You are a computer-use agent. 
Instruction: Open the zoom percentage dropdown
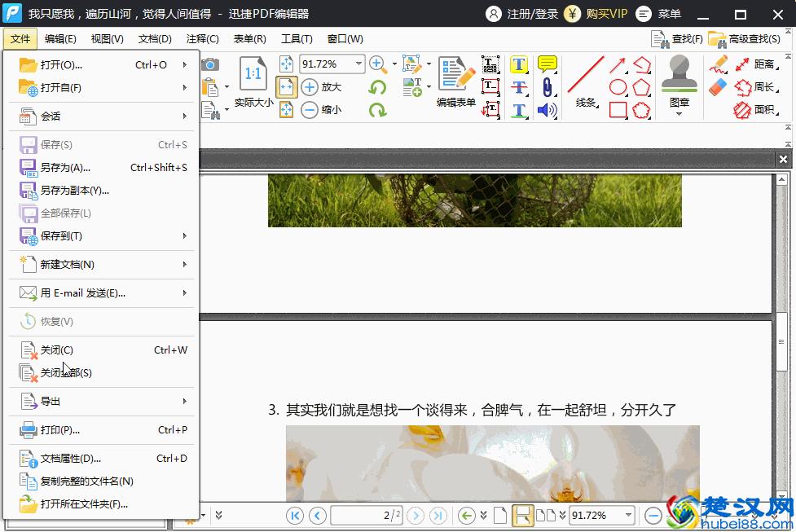click(x=358, y=63)
